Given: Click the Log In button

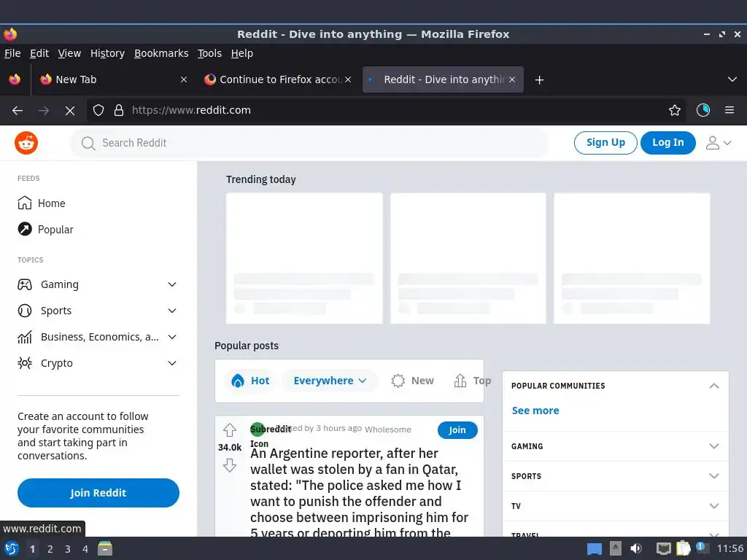Looking at the screenshot, I should (668, 142).
